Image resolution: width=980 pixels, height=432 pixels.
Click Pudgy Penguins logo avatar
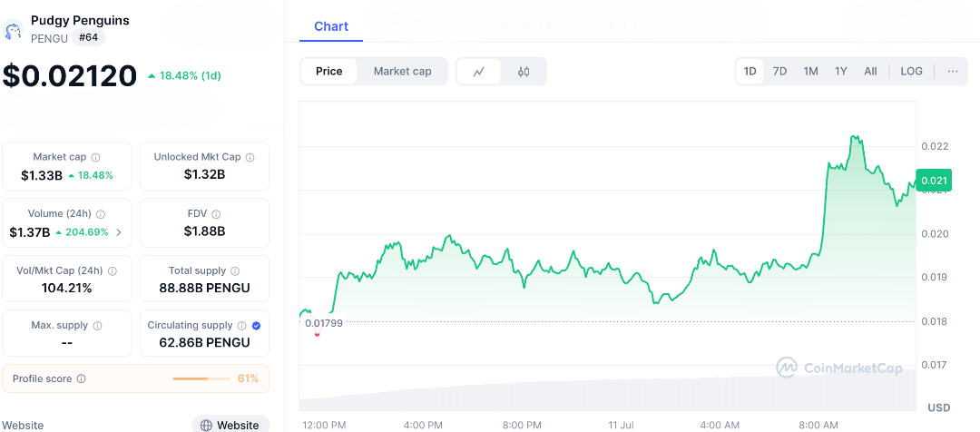[x=13, y=30]
